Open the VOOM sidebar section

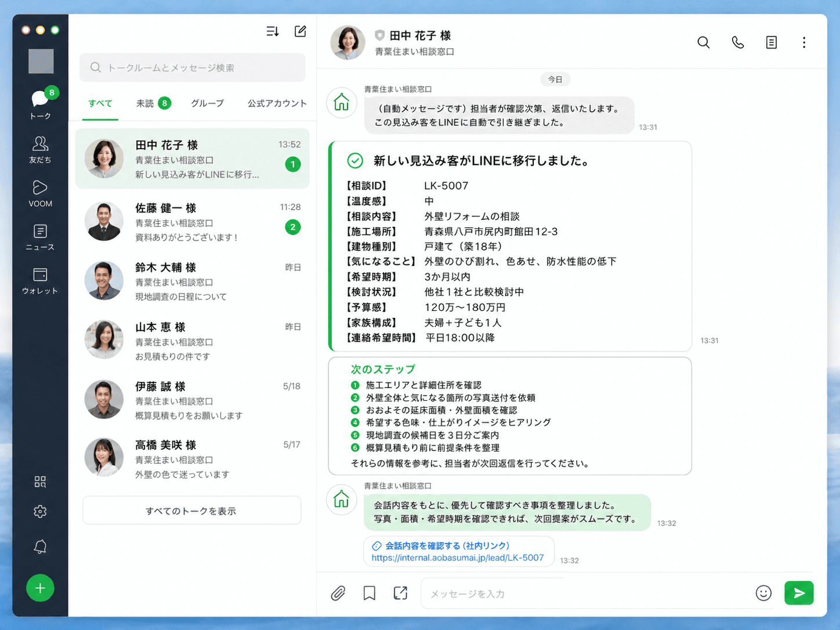pyautogui.click(x=40, y=193)
